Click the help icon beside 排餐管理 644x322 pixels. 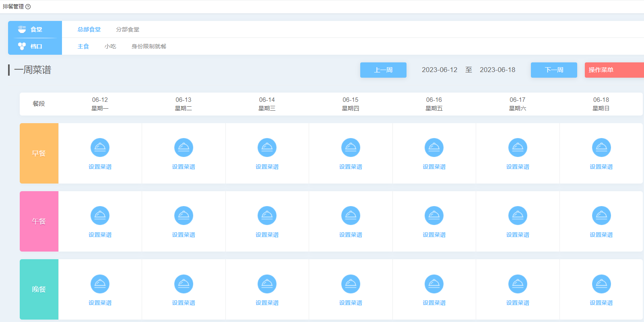(x=28, y=7)
